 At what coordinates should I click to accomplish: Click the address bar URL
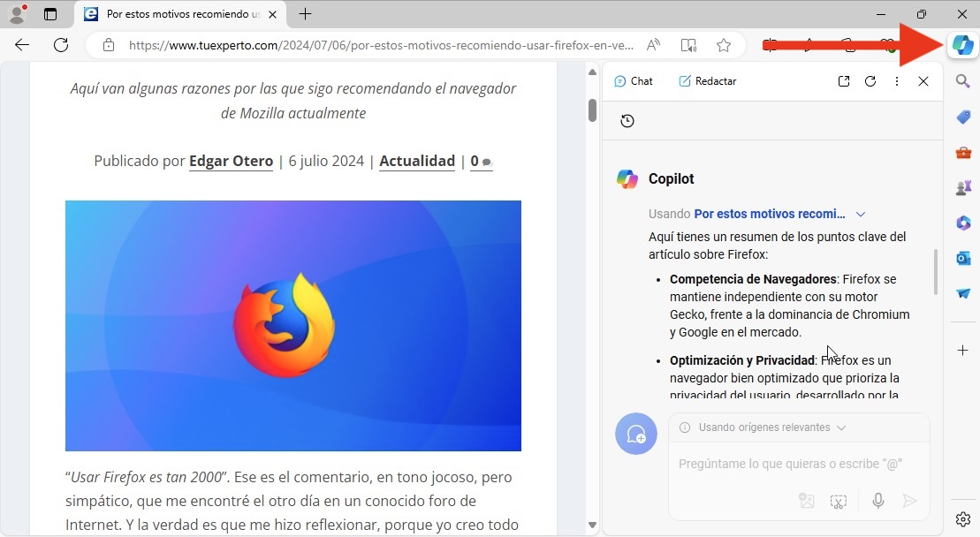[x=381, y=45]
